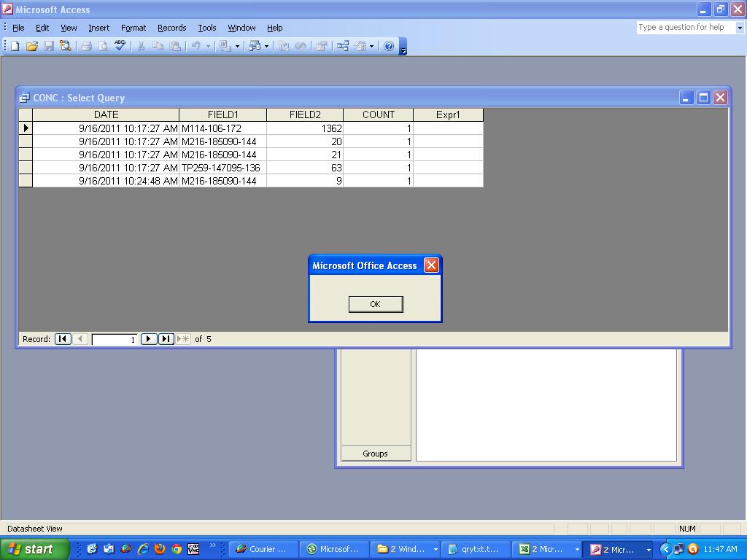Open the Tools menu
This screenshot has height=560, width=747.
coord(207,28)
